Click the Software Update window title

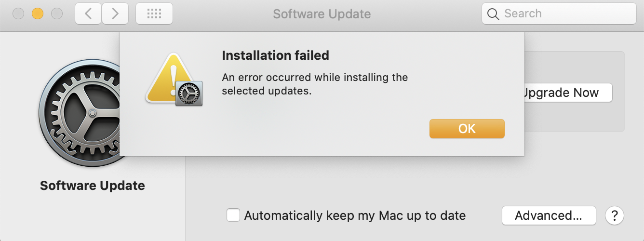[322, 13]
